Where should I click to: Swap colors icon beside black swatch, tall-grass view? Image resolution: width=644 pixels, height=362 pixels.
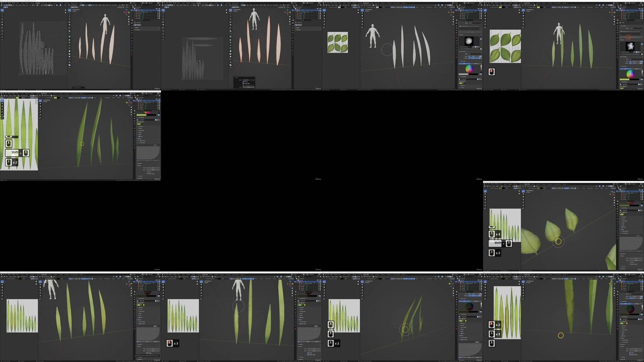(x=159, y=115)
